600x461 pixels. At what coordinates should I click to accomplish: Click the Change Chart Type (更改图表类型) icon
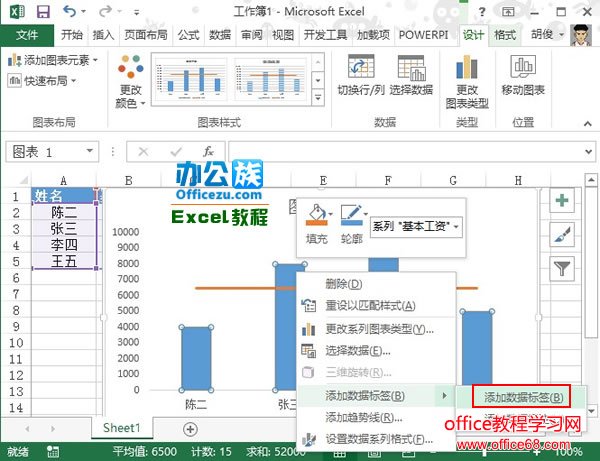click(x=467, y=67)
